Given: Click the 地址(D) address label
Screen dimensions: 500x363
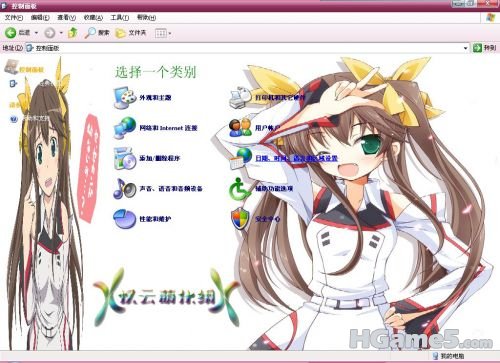Looking at the screenshot, I should 12,48.
